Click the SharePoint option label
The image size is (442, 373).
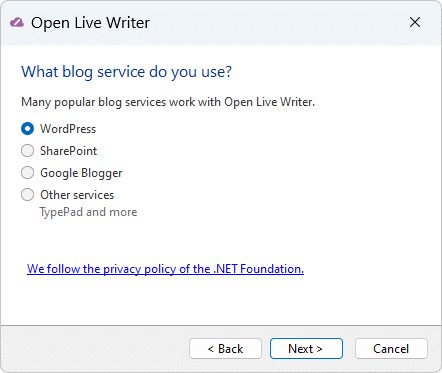68,151
